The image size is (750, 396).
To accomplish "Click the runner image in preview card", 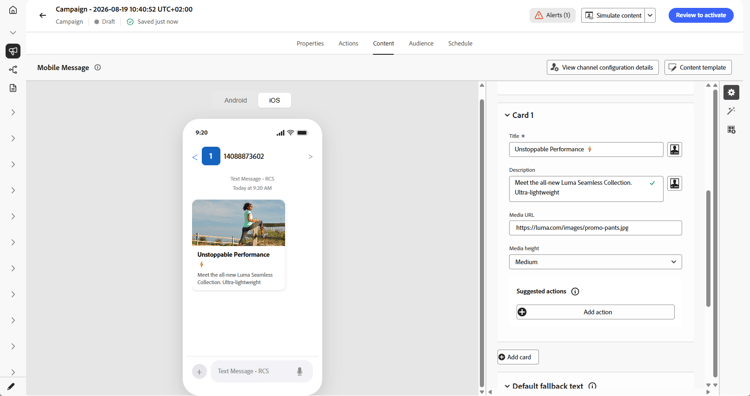I will point(238,223).
